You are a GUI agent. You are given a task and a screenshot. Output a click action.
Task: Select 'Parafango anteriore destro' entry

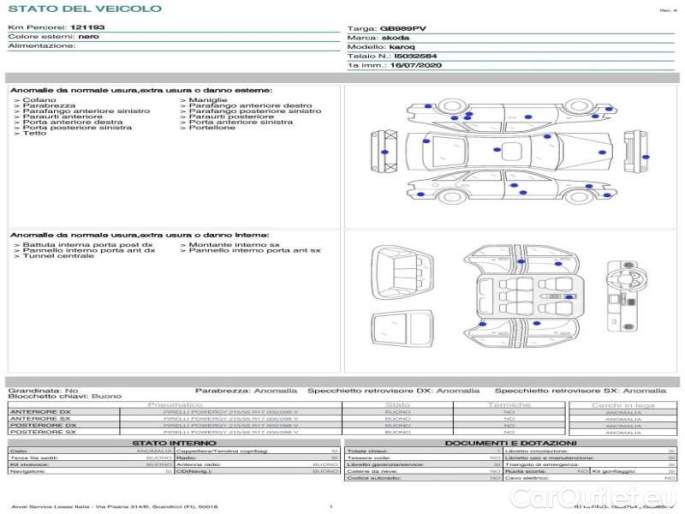pyautogui.click(x=250, y=106)
